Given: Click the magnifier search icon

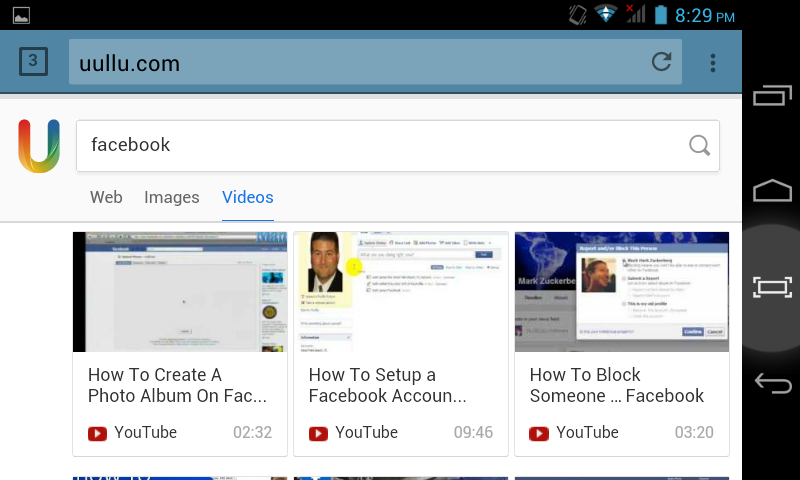Looking at the screenshot, I should [699, 145].
